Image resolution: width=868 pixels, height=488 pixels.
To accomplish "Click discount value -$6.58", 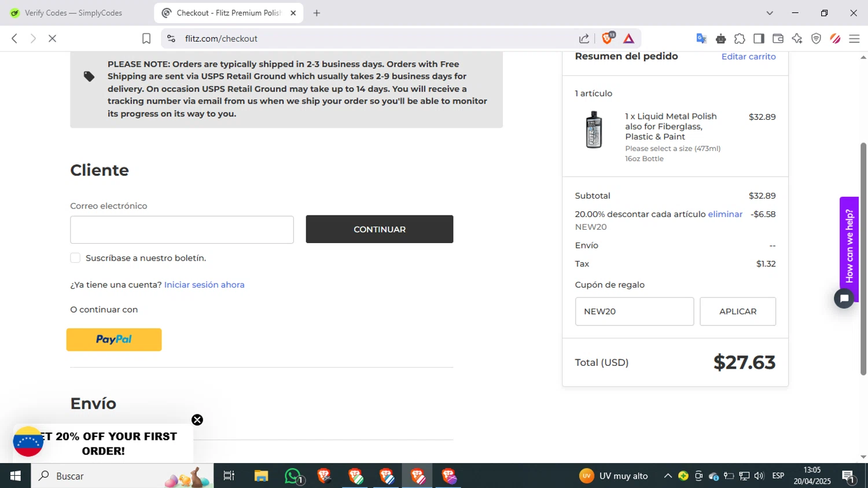I will tap(763, 214).
